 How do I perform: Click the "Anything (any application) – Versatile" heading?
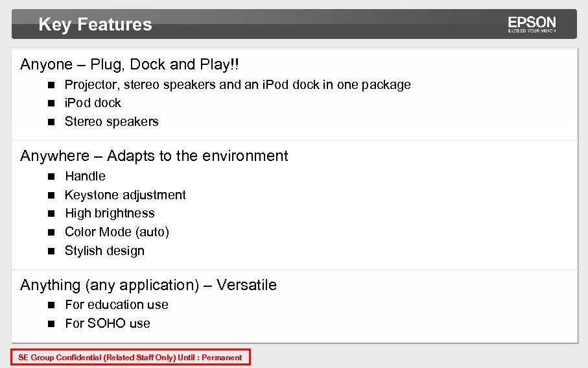[x=148, y=285]
